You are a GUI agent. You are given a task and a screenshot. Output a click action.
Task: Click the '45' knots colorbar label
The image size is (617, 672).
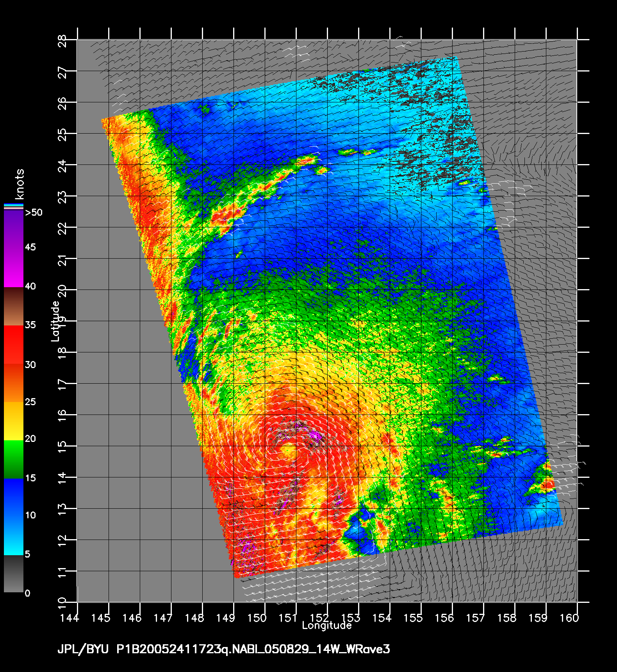[x=30, y=247]
